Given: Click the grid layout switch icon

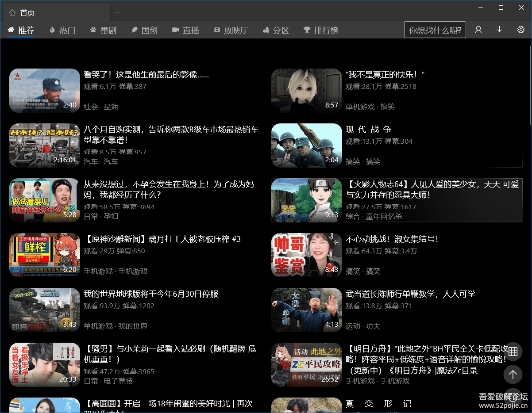Looking at the screenshot, I should [513, 352].
